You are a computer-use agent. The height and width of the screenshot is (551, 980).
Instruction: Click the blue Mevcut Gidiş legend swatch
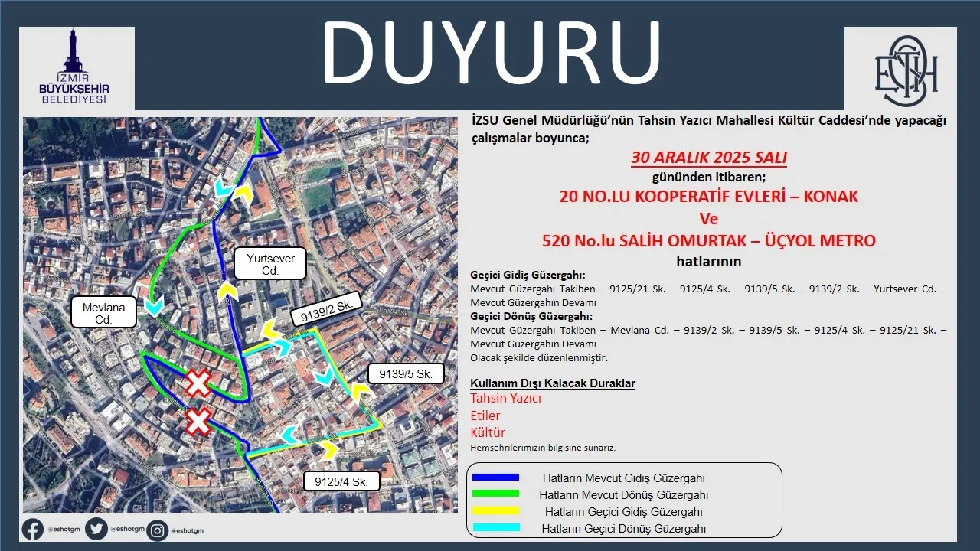click(x=496, y=478)
